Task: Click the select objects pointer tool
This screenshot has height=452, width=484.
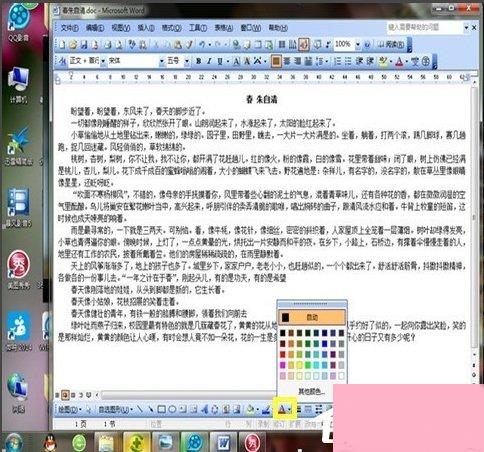Action: point(89,409)
